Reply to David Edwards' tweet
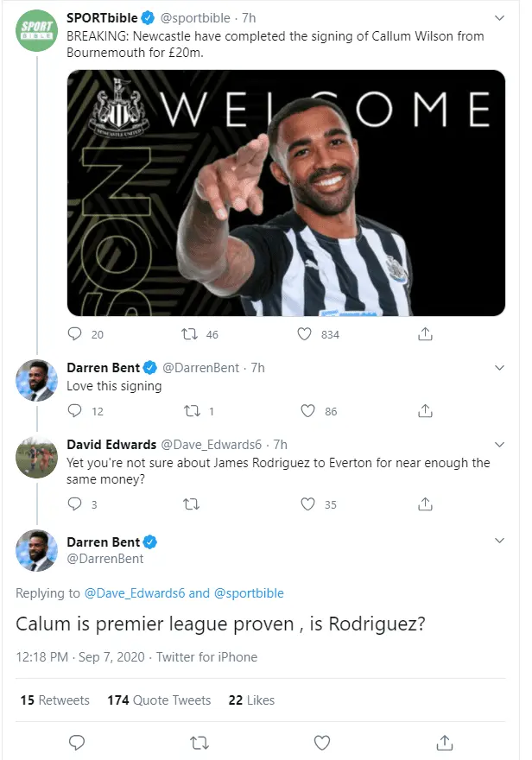Screen dimensions: 532x760 pos(75,504)
